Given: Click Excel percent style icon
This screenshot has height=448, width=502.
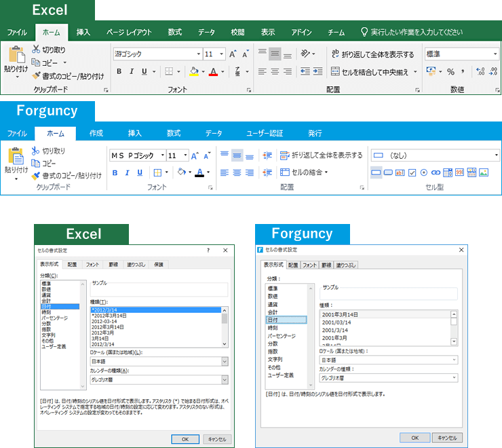Looking at the screenshot, I should click(450, 72).
